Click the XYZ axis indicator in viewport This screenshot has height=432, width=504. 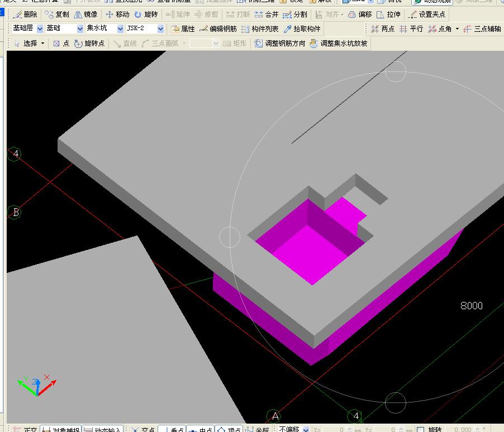point(37,386)
